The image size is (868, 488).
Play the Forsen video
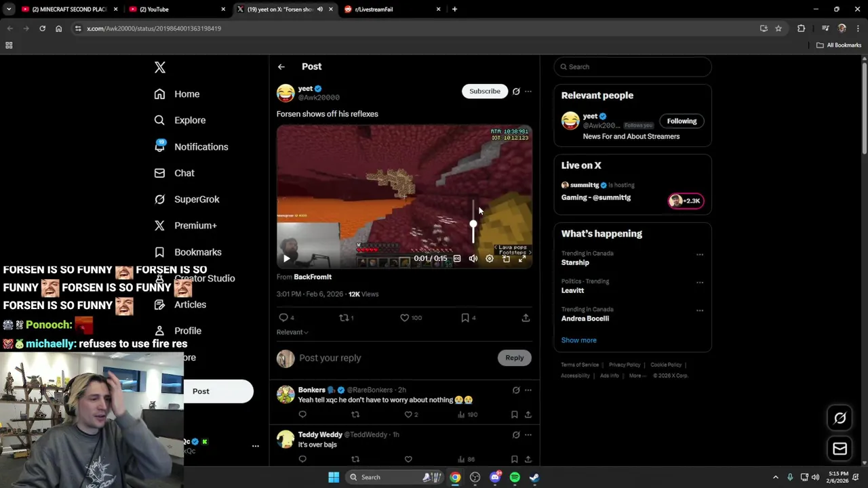tap(286, 258)
